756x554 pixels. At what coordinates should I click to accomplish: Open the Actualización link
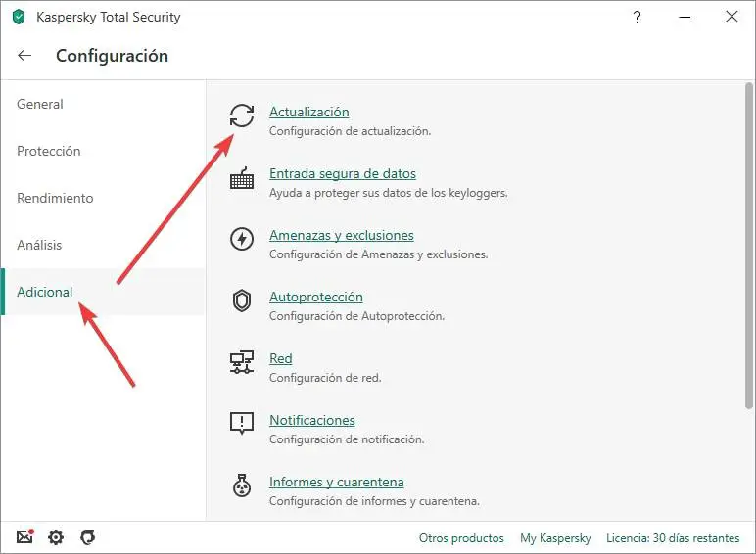(309, 112)
